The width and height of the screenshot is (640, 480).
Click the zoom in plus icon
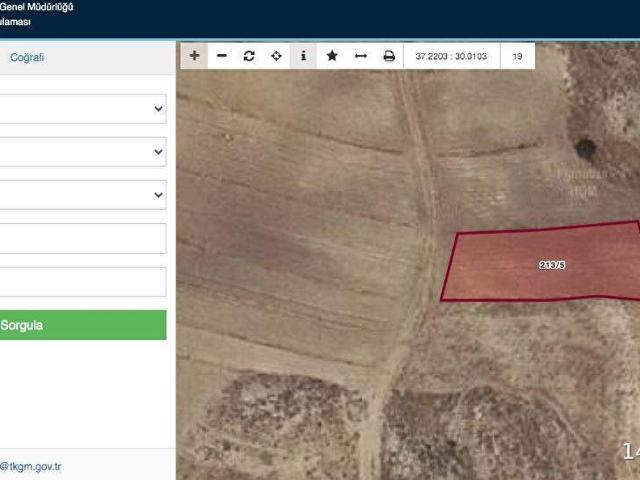[x=194, y=56]
